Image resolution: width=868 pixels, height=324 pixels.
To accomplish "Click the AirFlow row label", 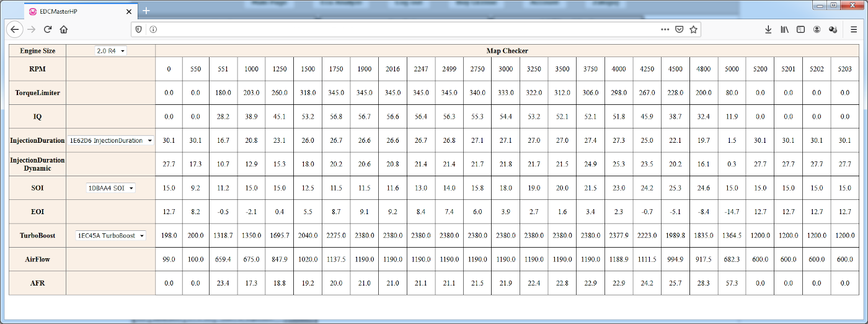I will click(x=38, y=259).
